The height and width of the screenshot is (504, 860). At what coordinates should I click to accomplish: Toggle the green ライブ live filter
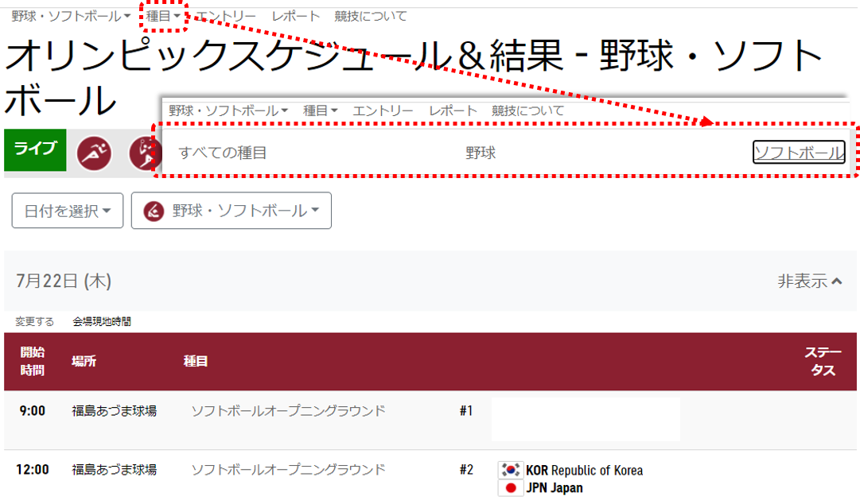pos(35,149)
